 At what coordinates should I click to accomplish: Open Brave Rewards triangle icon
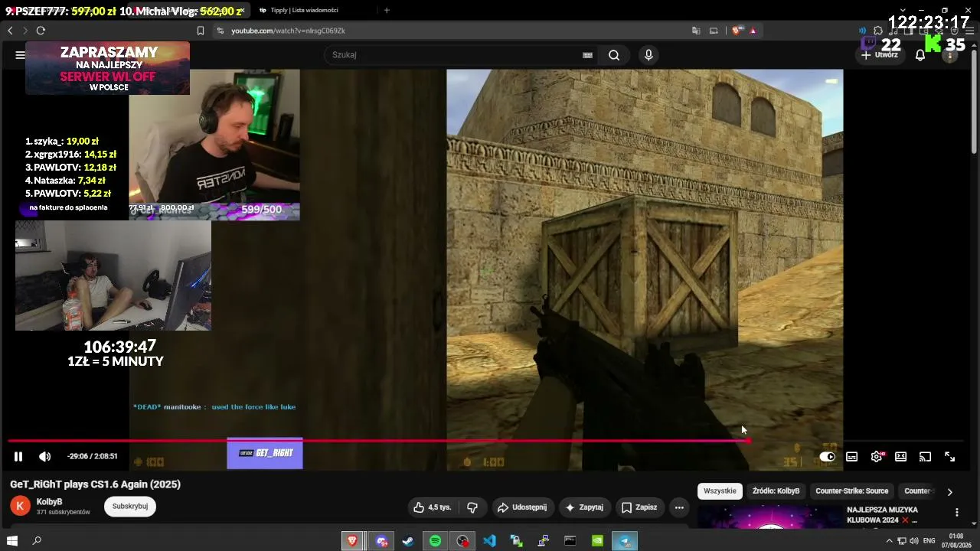point(753,31)
